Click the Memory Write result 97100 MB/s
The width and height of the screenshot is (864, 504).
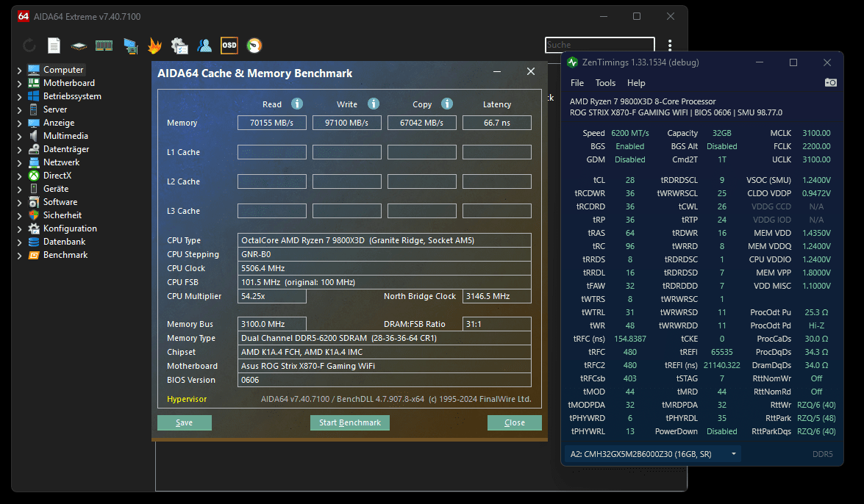pyautogui.click(x=346, y=123)
